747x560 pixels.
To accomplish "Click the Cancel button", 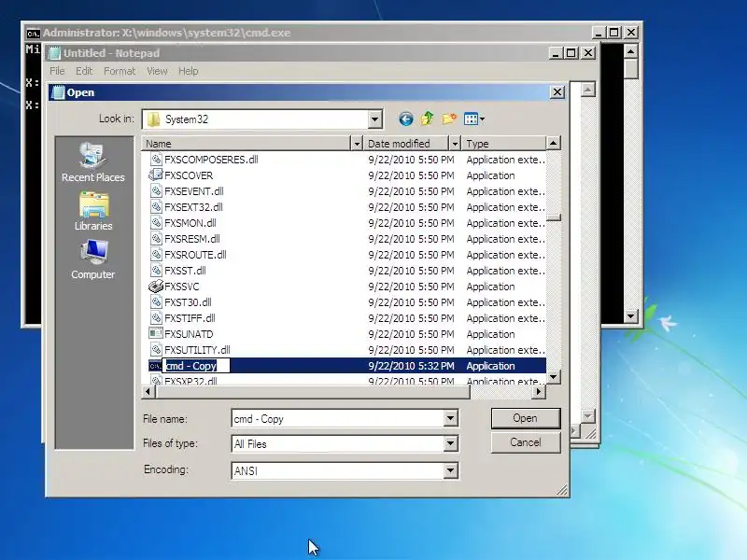I will tap(526, 442).
